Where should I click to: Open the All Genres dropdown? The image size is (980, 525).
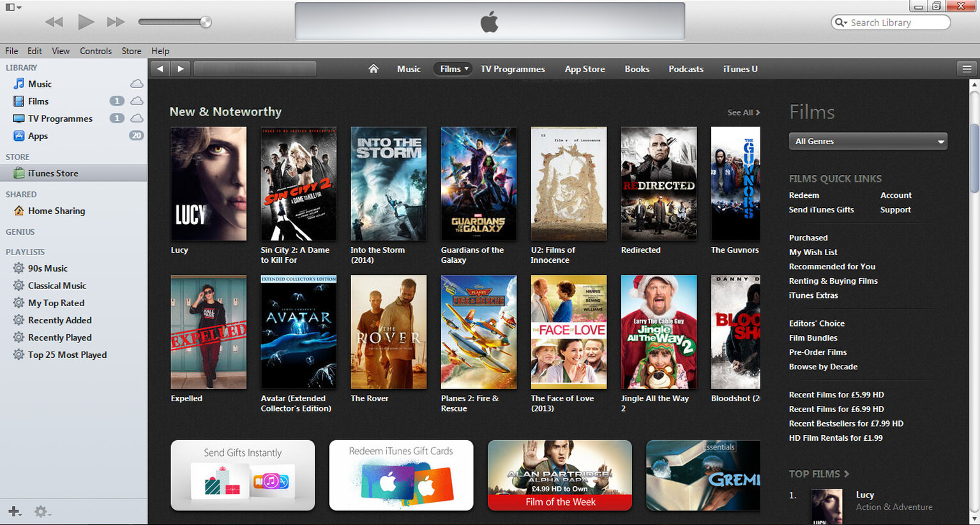[868, 141]
